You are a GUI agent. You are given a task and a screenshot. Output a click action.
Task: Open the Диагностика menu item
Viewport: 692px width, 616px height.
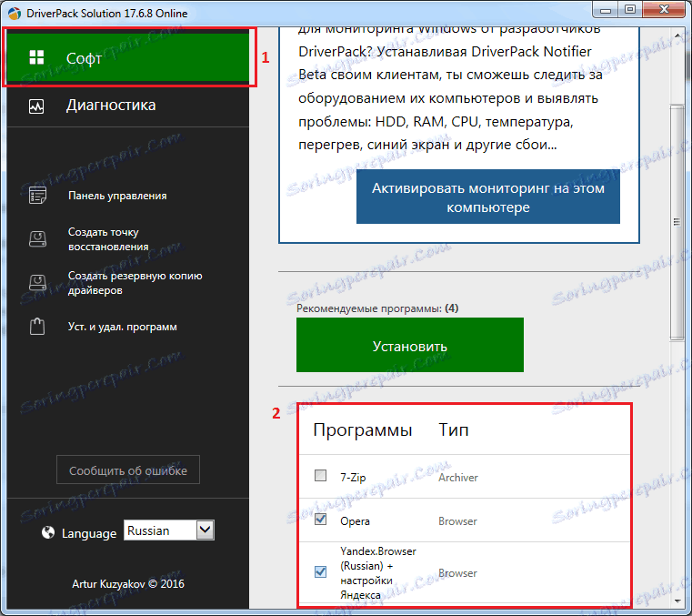[128, 106]
